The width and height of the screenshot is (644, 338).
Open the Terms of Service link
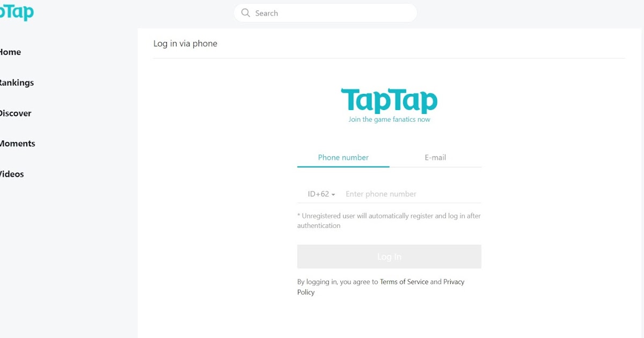pos(404,281)
